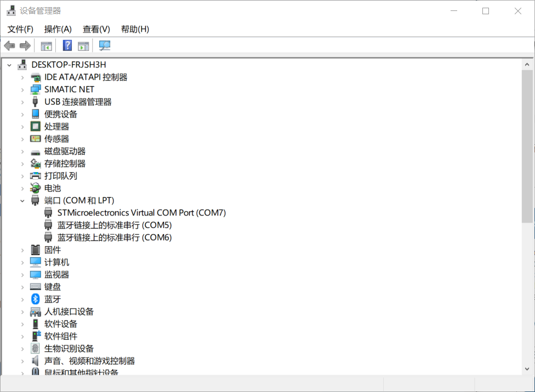This screenshot has height=392, width=535.
Task: Select STMicroelectronics Virtual COM Port (COM7)
Action: point(141,213)
